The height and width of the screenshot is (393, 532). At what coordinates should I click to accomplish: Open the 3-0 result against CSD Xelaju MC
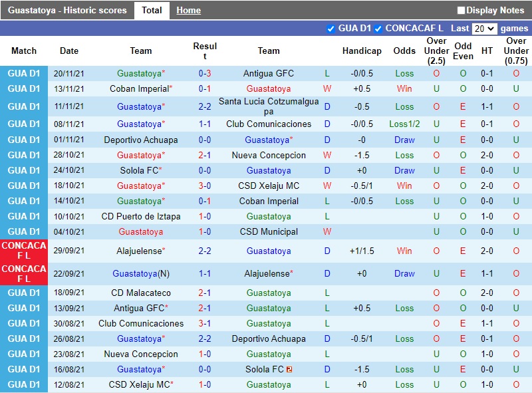click(205, 186)
